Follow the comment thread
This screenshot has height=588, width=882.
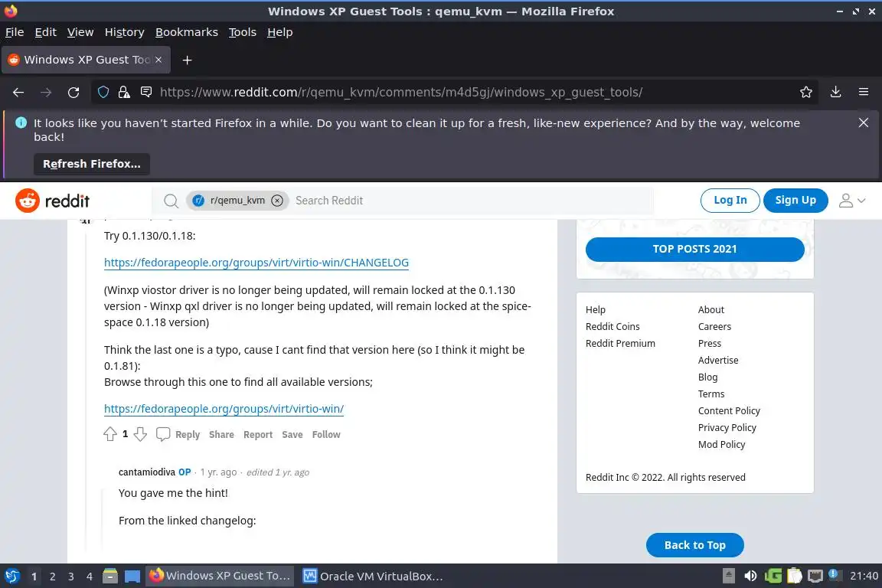point(326,434)
